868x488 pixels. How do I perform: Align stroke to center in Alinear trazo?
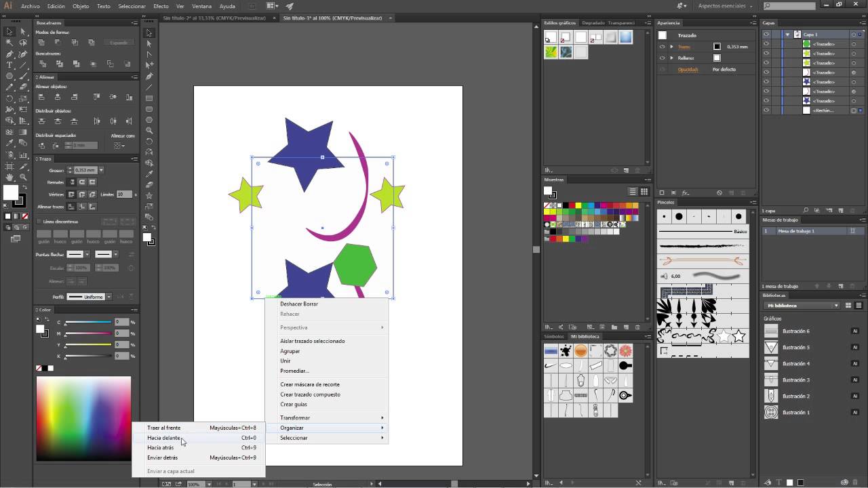click(x=71, y=206)
